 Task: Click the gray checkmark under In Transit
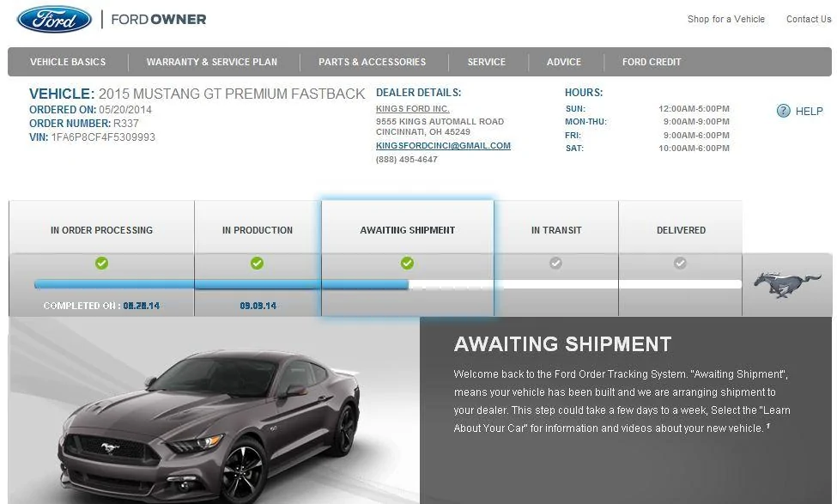[x=555, y=264]
